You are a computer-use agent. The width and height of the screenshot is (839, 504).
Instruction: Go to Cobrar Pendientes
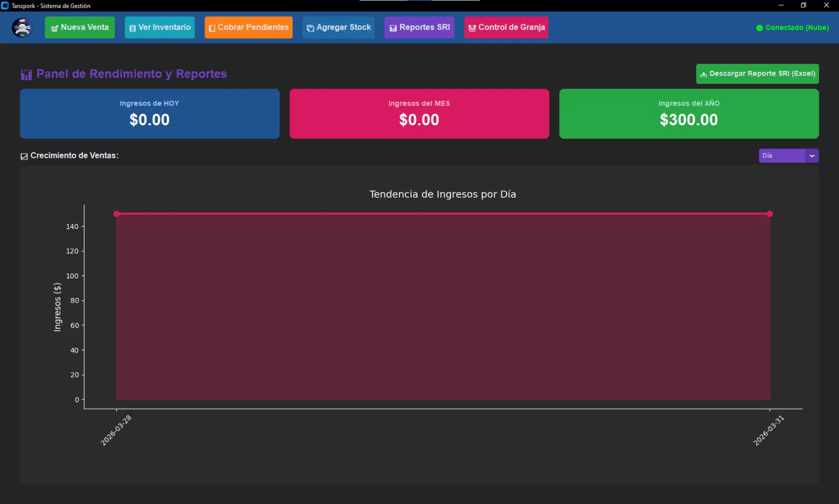tap(249, 27)
